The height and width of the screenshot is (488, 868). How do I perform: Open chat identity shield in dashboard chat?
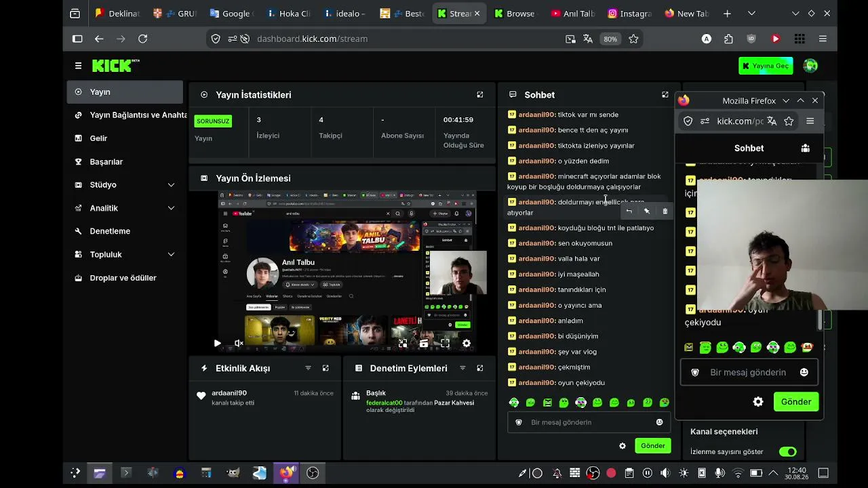pos(519,422)
